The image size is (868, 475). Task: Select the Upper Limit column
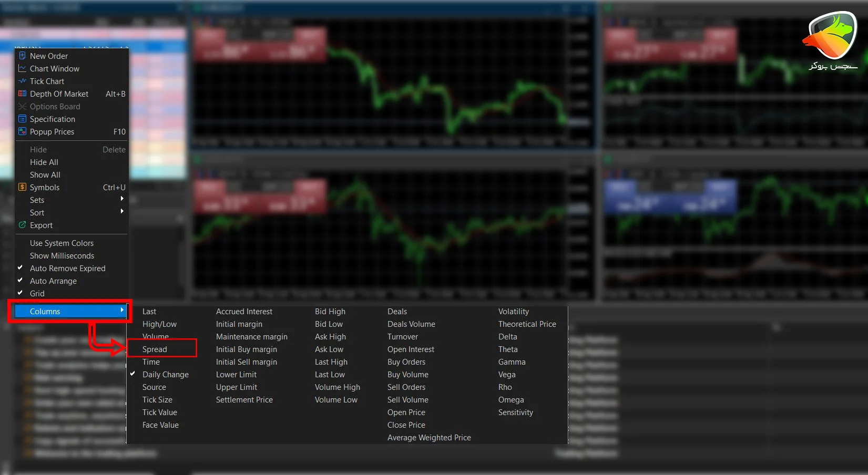(237, 387)
